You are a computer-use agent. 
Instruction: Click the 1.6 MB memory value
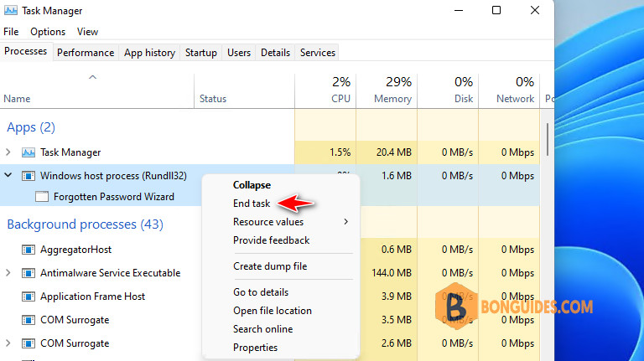pyautogui.click(x=397, y=176)
